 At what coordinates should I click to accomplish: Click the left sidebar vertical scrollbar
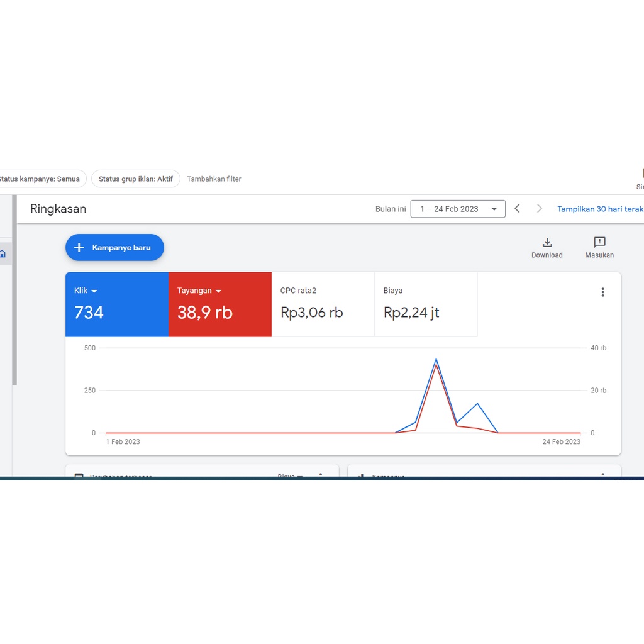tap(14, 289)
